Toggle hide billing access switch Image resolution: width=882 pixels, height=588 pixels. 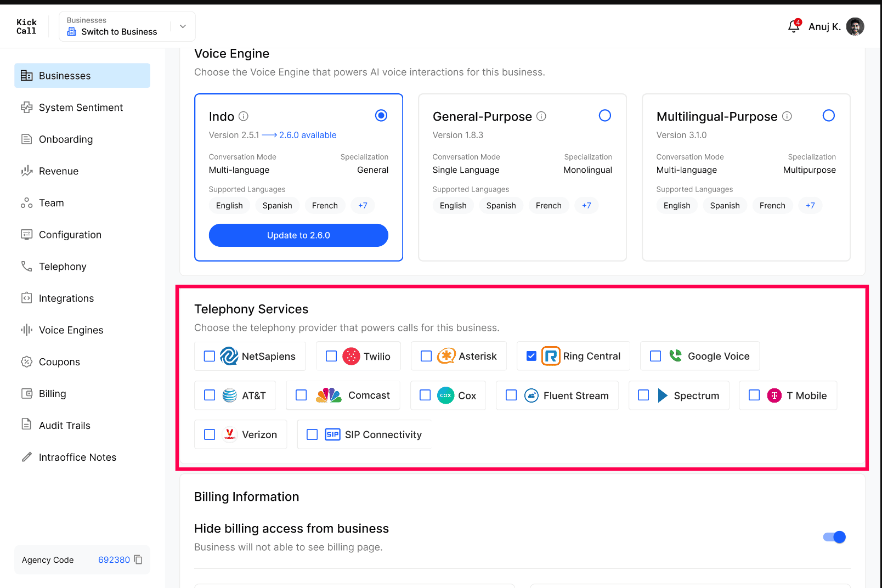(x=834, y=537)
